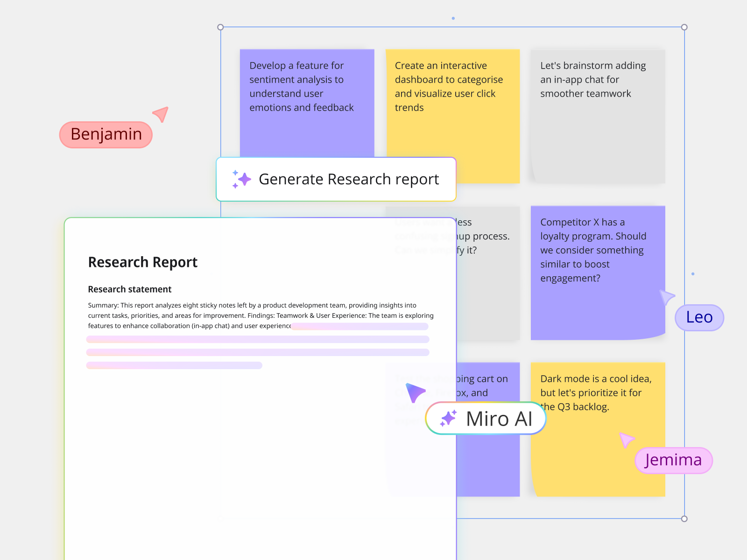Select the Leo name tag
The height and width of the screenshot is (560, 747).
click(699, 318)
